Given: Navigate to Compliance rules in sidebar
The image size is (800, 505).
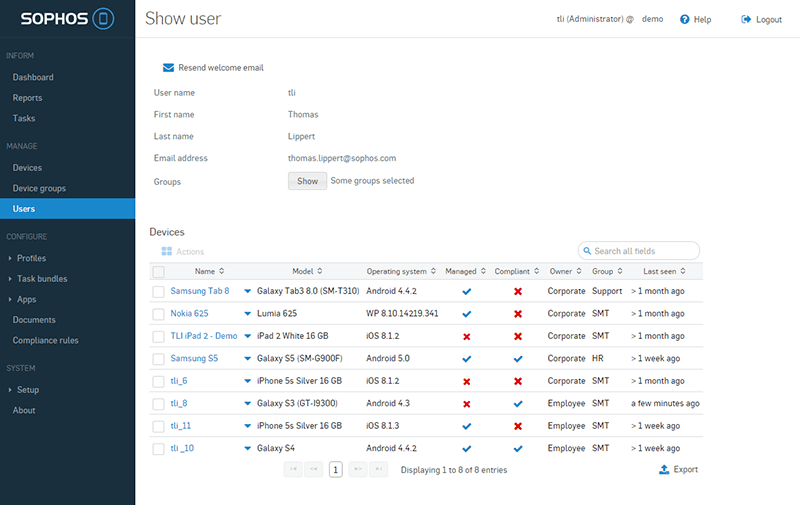Looking at the screenshot, I should (x=45, y=340).
